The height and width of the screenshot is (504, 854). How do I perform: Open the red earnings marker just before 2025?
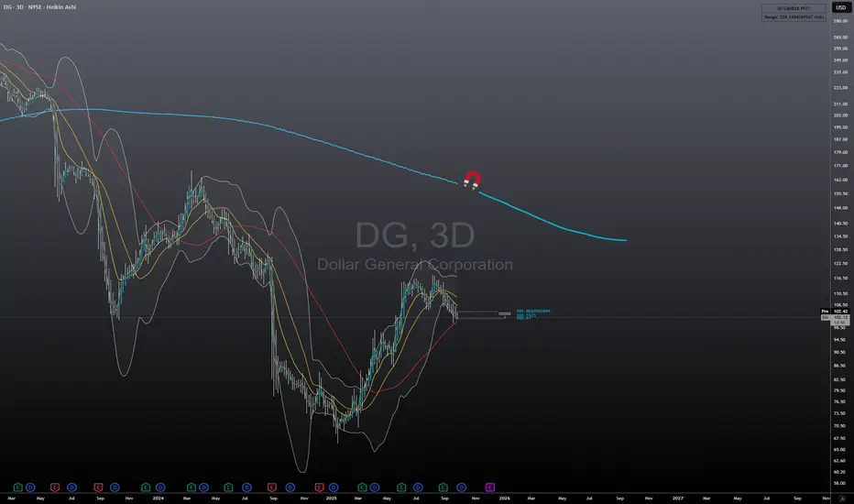(319, 488)
